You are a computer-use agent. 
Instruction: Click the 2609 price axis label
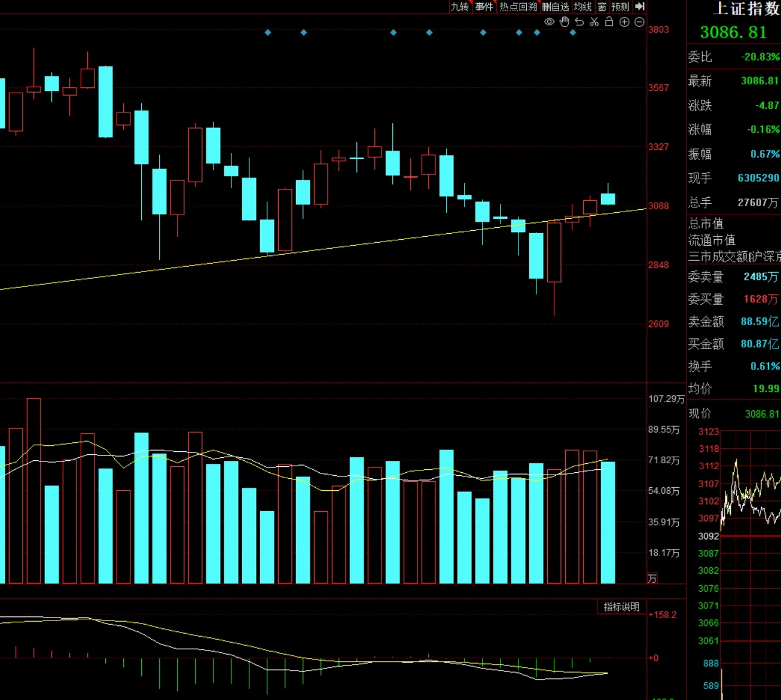(658, 324)
